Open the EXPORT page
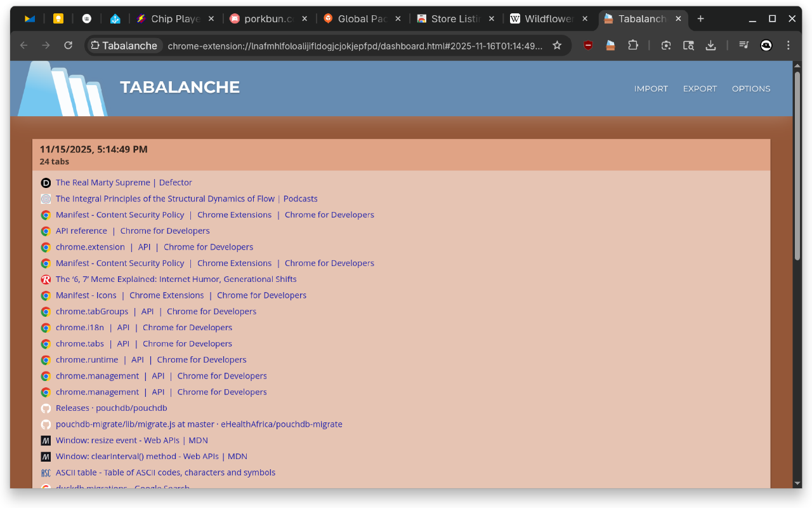 pos(700,89)
